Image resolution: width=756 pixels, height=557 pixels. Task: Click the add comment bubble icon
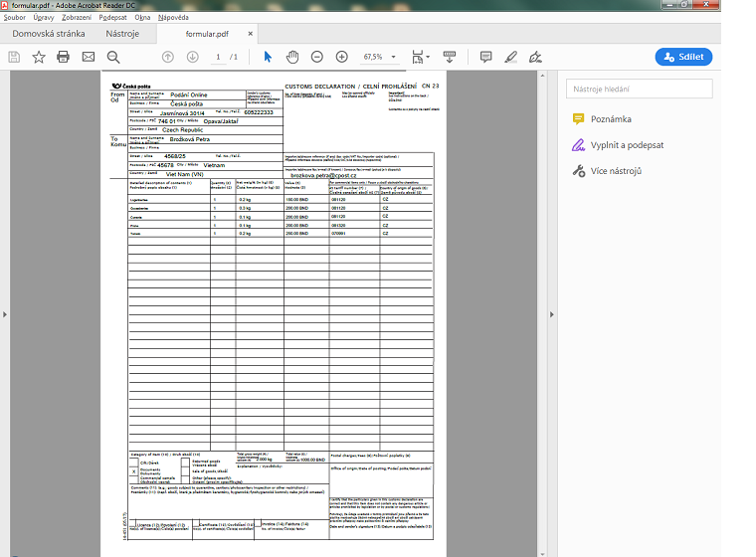click(486, 57)
